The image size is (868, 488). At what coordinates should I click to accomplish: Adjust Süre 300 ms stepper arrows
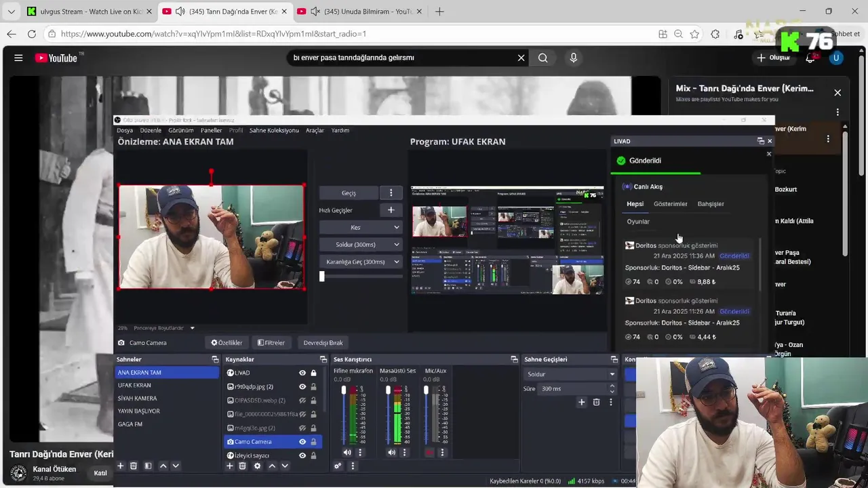[x=612, y=388]
